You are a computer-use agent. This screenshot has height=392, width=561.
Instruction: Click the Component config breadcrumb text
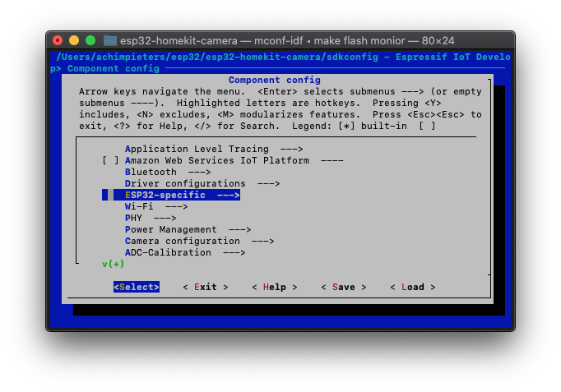click(113, 68)
